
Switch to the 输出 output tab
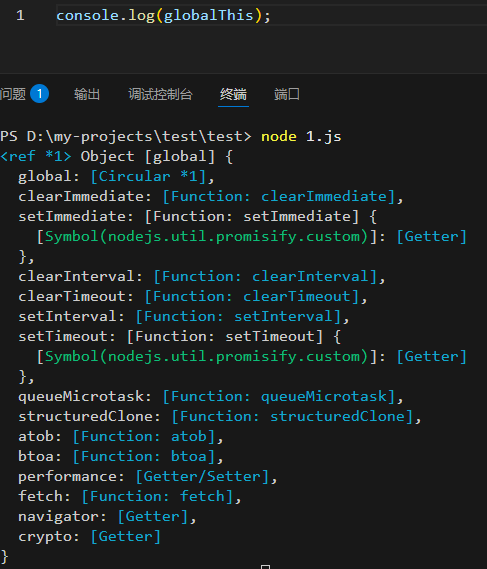pyautogui.click(x=87, y=94)
